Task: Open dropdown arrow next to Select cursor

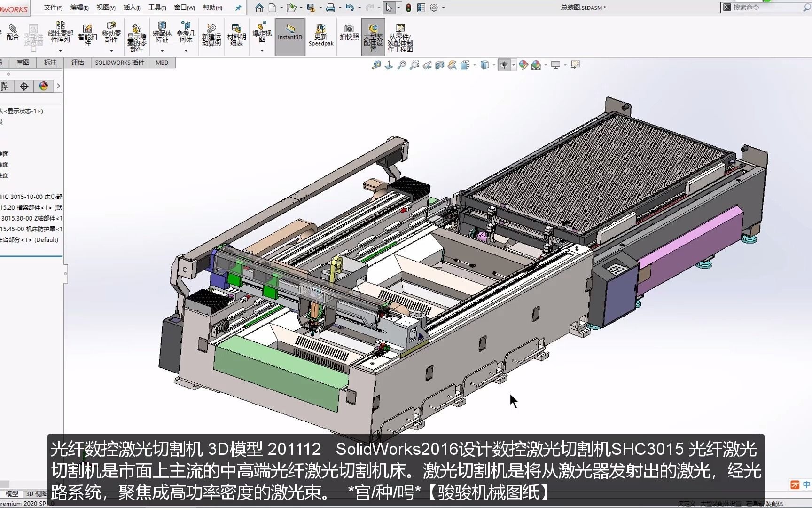Action: tap(398, 8)
